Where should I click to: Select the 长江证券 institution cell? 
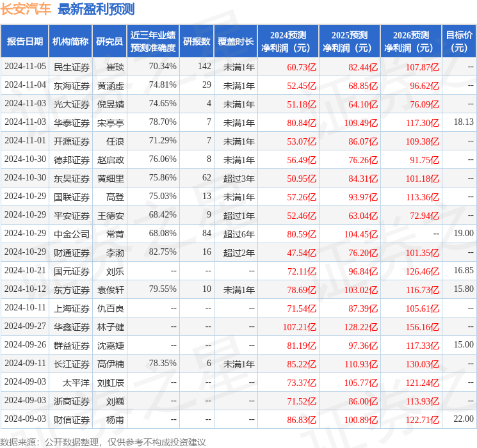(72, 364)
